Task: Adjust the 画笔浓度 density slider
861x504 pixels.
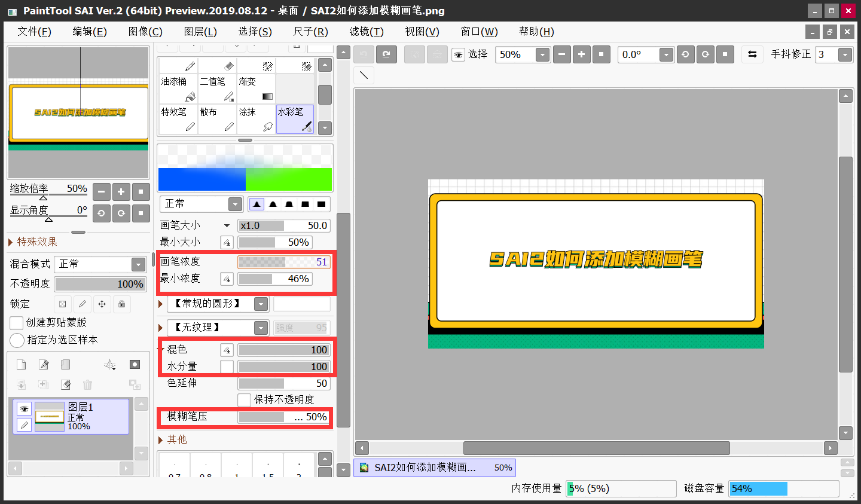Action: pyautogui.click(x=284, y=262)
